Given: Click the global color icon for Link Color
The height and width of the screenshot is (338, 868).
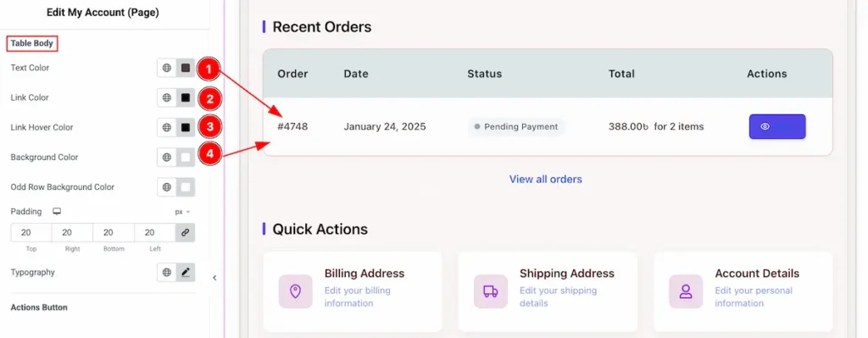Looking at the screenshot, I should pyautogui.click(x=167, y=97).
